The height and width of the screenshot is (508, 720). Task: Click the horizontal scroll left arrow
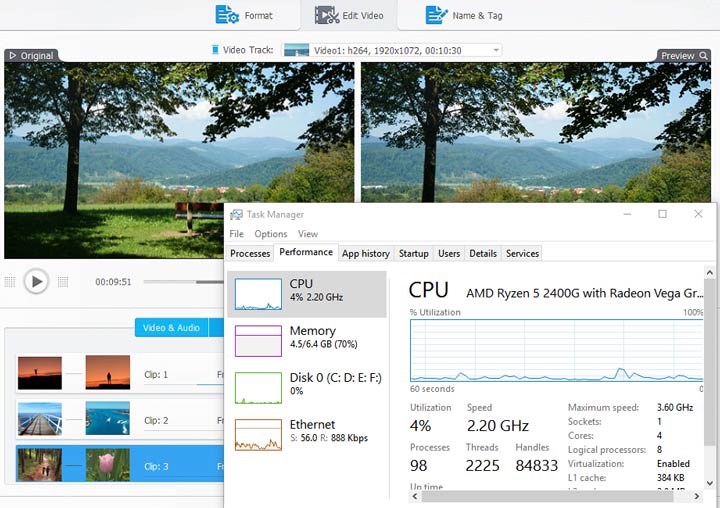pyautogui.click(x=415, y=496)
